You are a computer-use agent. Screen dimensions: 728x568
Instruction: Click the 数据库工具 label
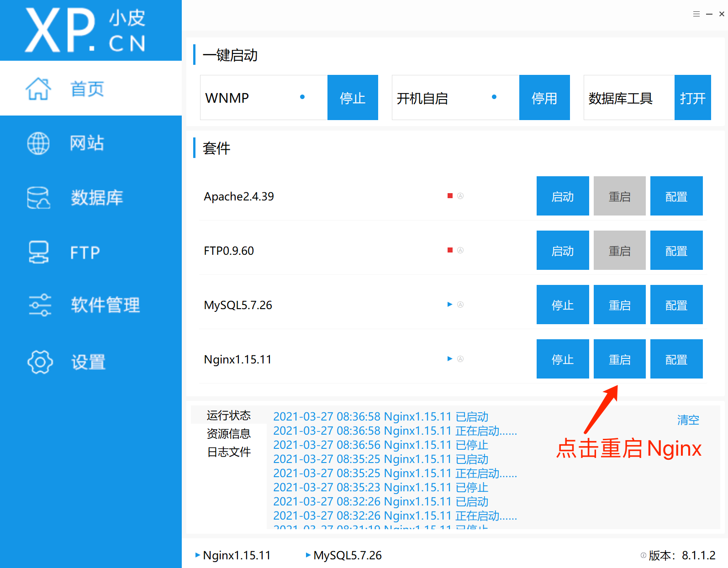(x=620, y=98)
